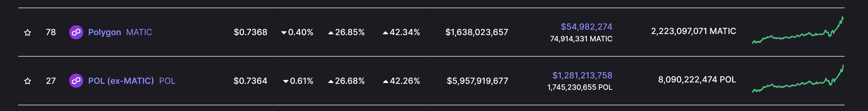Click Polygon market cap $1,638,023,657
Viewport: 868px width, 111px height.
coord(476,32)
